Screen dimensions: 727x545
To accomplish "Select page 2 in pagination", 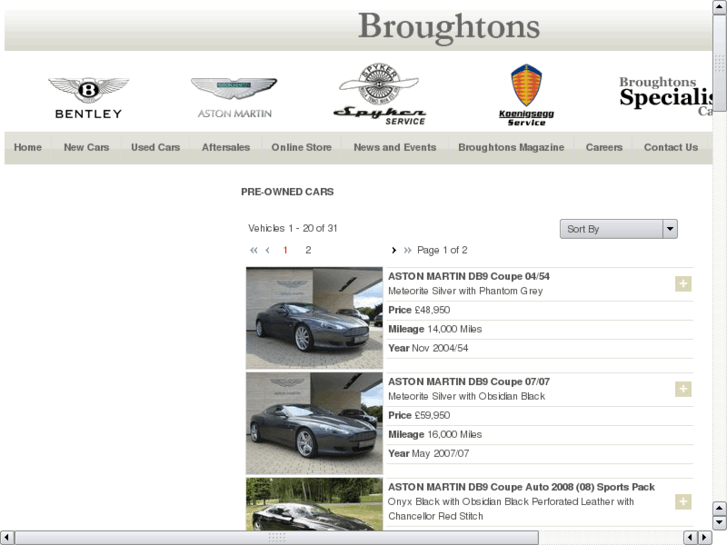I will pos(308,250).
